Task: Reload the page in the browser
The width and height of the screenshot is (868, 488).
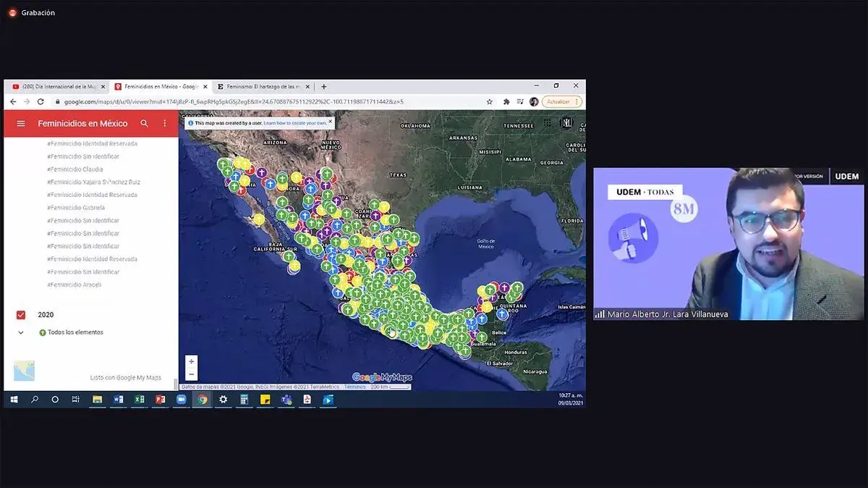Action: coord(41,102)
